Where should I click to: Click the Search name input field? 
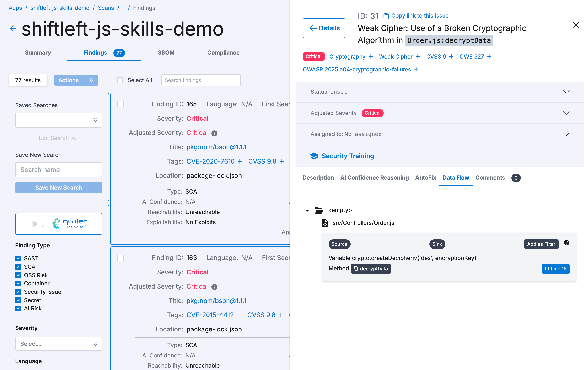coord(59,170)
